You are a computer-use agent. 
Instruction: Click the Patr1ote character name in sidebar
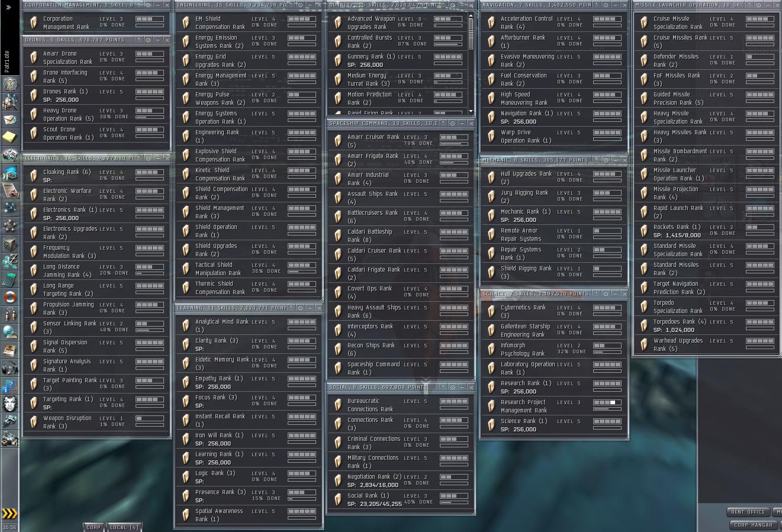(x=7, y=62)
